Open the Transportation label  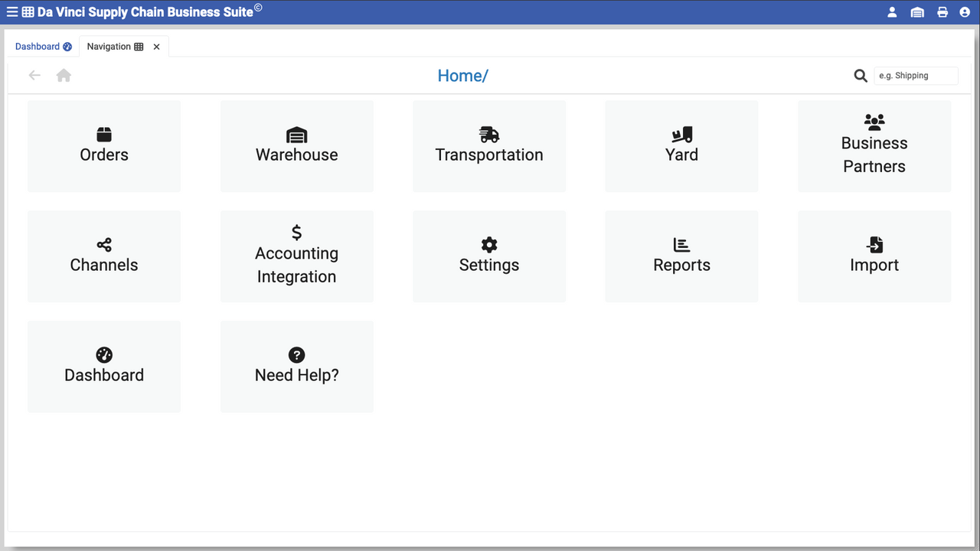(489, 155)
